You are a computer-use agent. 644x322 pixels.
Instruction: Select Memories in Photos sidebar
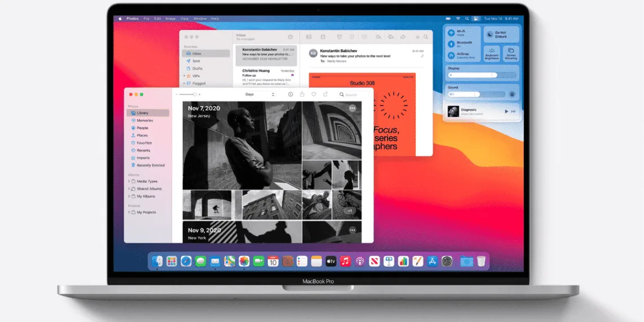(145, 120)
